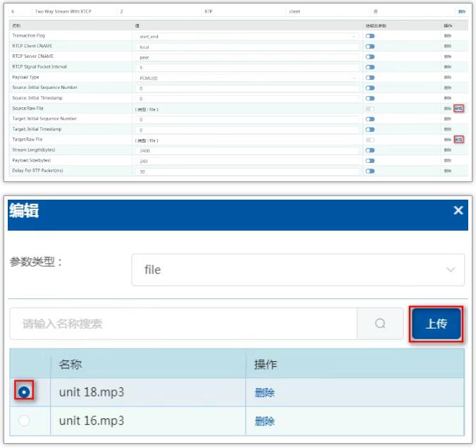Click the name search input field
Screen dimensions: 476x448
(x=183, y=324)
